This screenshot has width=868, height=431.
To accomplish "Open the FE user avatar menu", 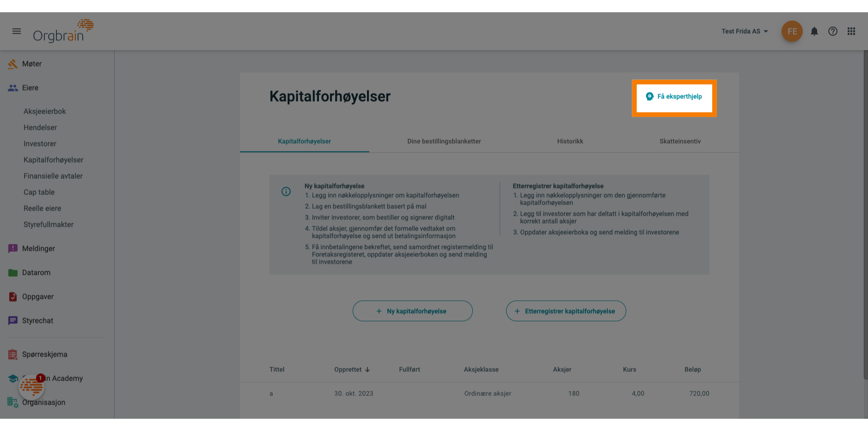I will (792, 31).
